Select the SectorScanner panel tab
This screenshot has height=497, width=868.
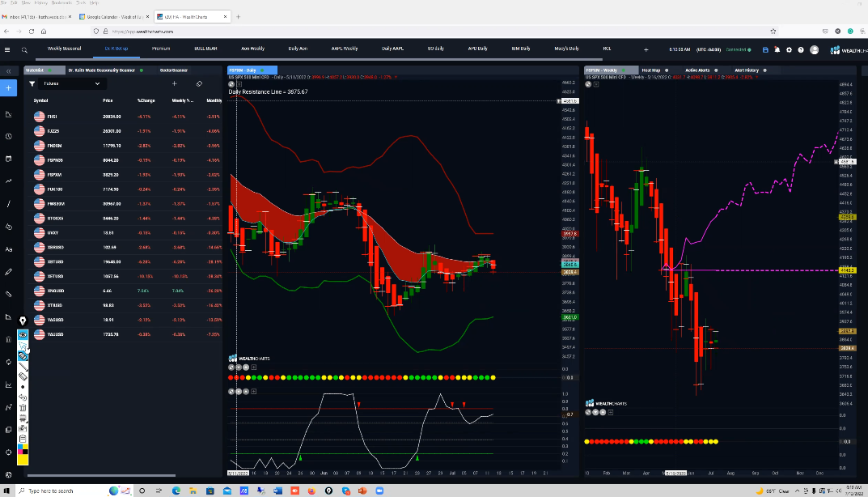coord(174,70)
